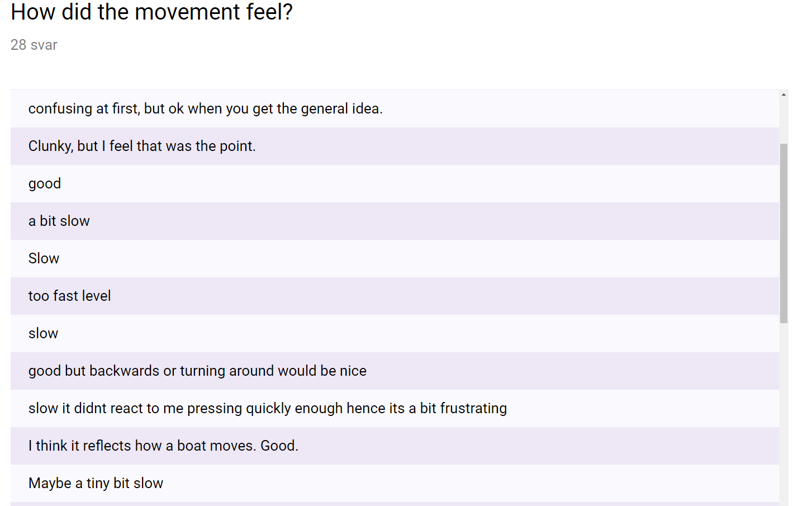Click the responses list scrollbar thumb
Image resolution: width=812 pixels, height=506 pixels.
click(783, 233)
